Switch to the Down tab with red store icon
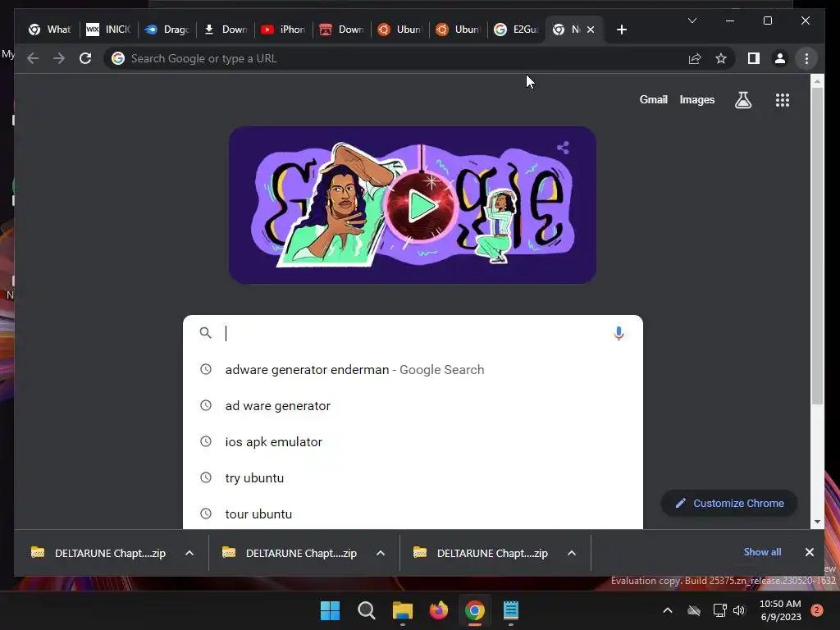The width and height of the screenshot is (840, 630). tap(342, 30)
